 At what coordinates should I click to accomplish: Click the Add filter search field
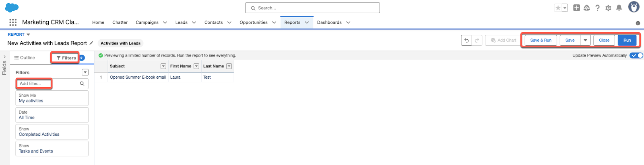click(48, 84)
